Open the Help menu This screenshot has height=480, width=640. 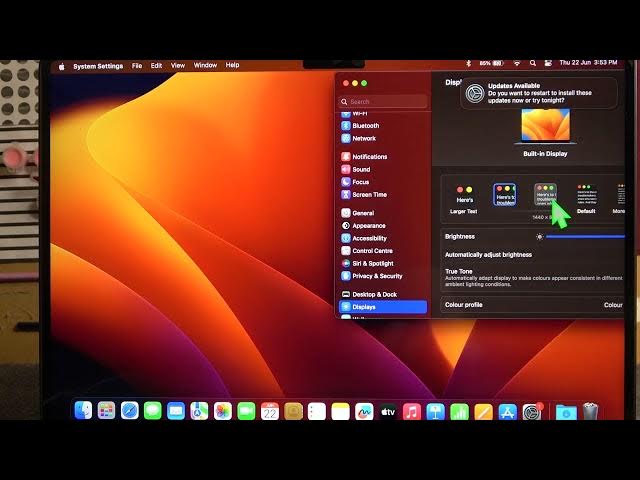coord(232,65)
